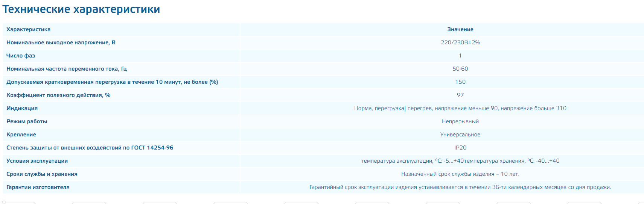Image resolution: width=644 pixels, height=204 pixels.
Task: Click the 'IP20' protection rating value
Action: pos(460,148)
